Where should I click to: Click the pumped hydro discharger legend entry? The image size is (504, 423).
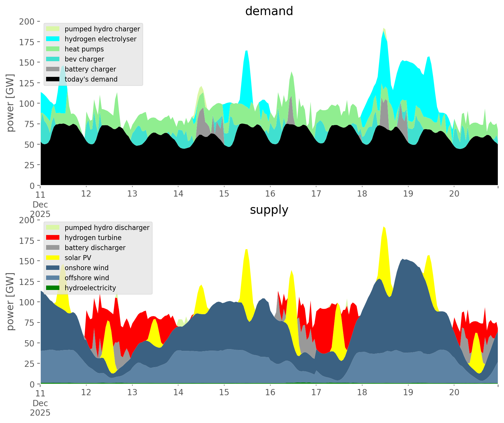click(x=107, y=228)
